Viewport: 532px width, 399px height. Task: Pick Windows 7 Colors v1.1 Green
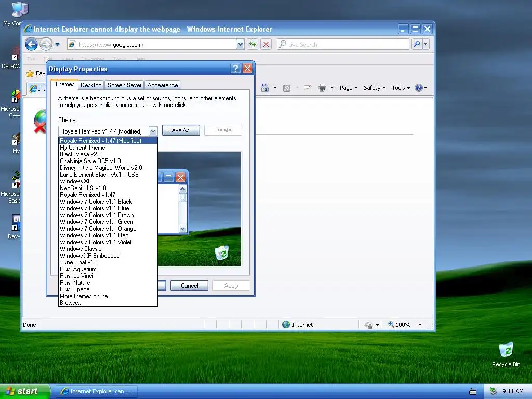tap(108, 222)
